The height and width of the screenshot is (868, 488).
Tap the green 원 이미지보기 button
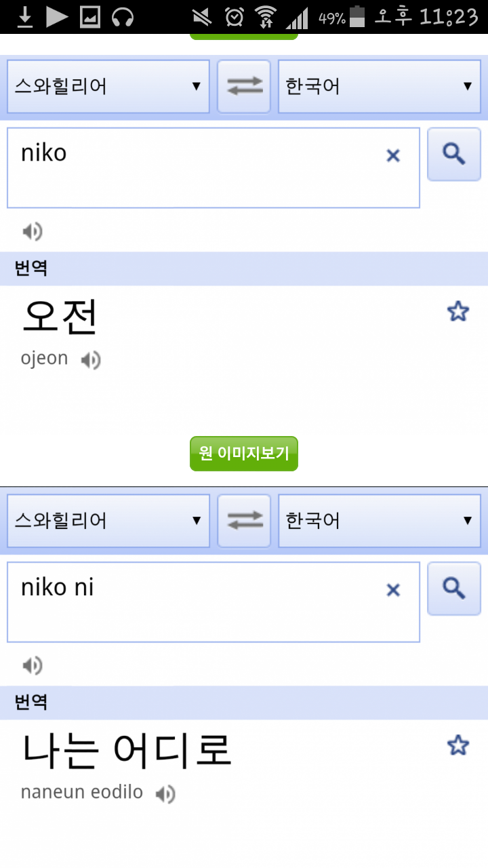coord(244,454)
